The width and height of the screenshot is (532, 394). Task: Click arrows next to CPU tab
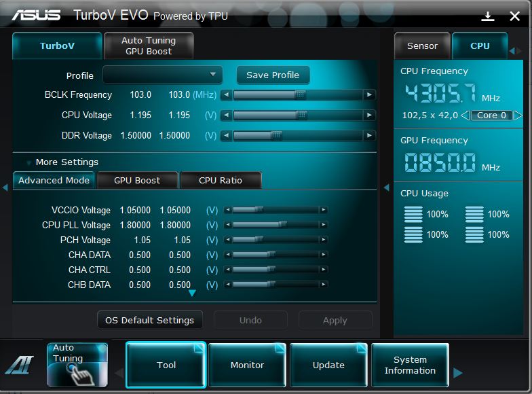pyautogui.click(x=515, y=51)
